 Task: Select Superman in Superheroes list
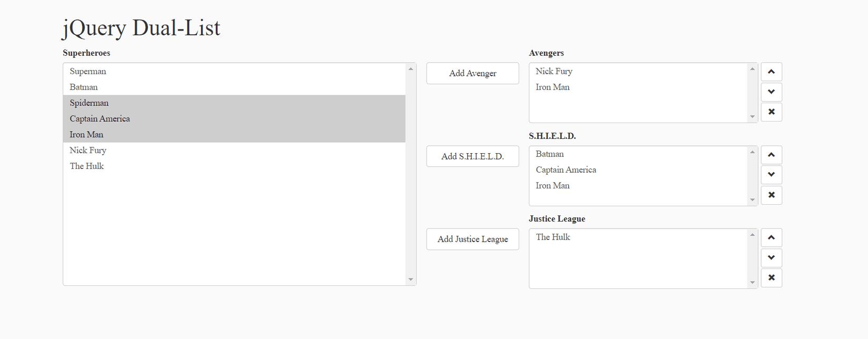tap(88, 72)
